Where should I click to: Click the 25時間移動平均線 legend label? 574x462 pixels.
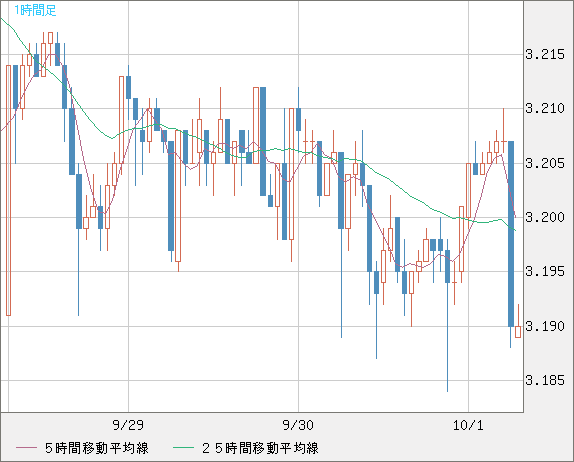260,448
